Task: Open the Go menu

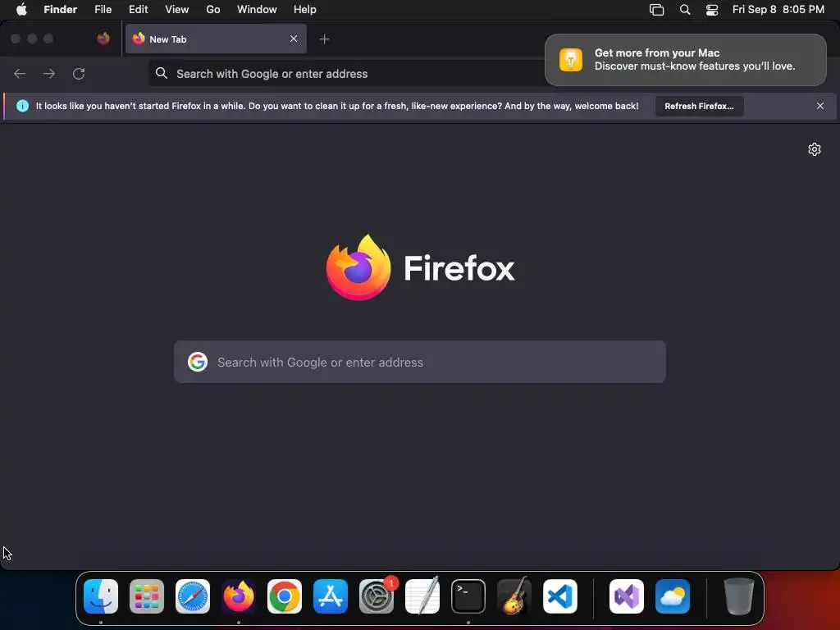Action: (213, 9)
